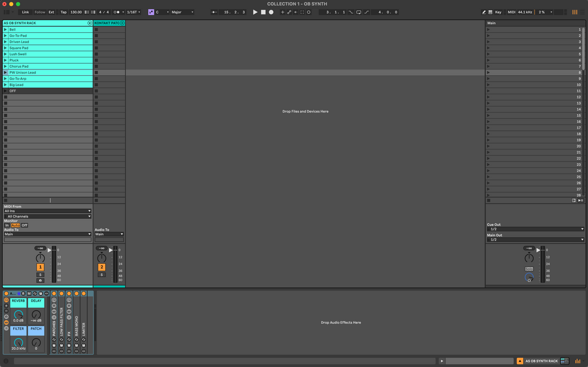Solo the AS OB SYNTH RACK track
Image resolution: width=588 pixels, height=367 pixels.
[40, 275]
